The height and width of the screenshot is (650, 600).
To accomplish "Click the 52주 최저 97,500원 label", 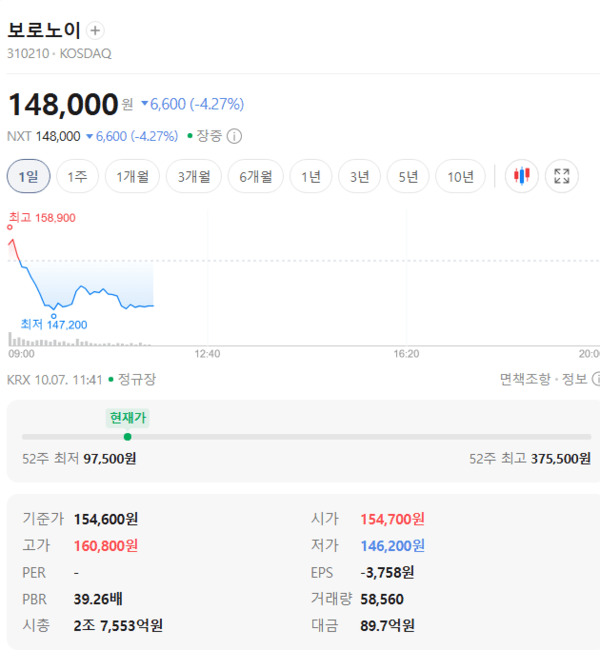I will click(x=79, y=458).
